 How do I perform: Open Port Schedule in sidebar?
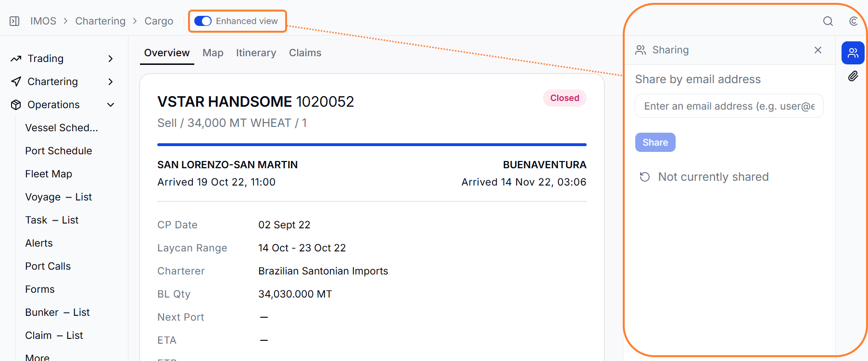(x=59, y=151)
